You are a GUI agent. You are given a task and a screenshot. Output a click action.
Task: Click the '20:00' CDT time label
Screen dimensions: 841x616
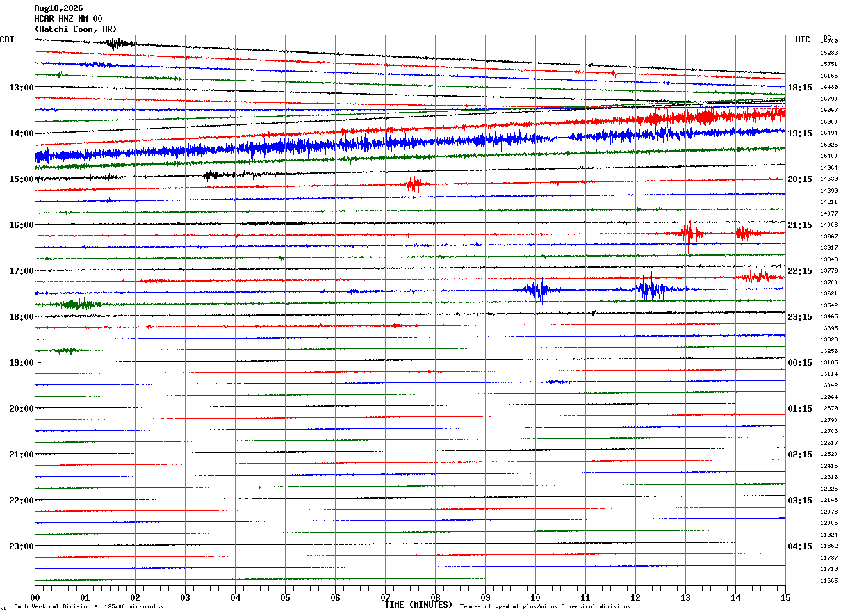pos(21,409)
